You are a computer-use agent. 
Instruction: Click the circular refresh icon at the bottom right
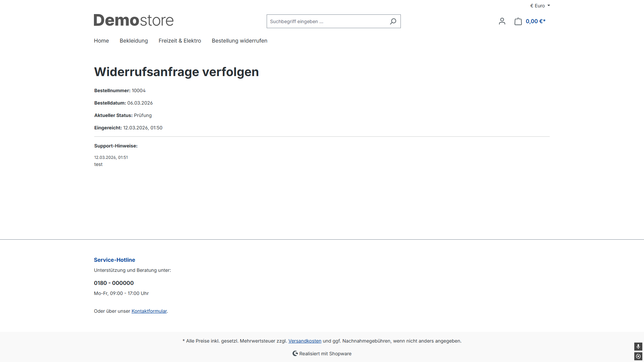click(x=638, y=356)
